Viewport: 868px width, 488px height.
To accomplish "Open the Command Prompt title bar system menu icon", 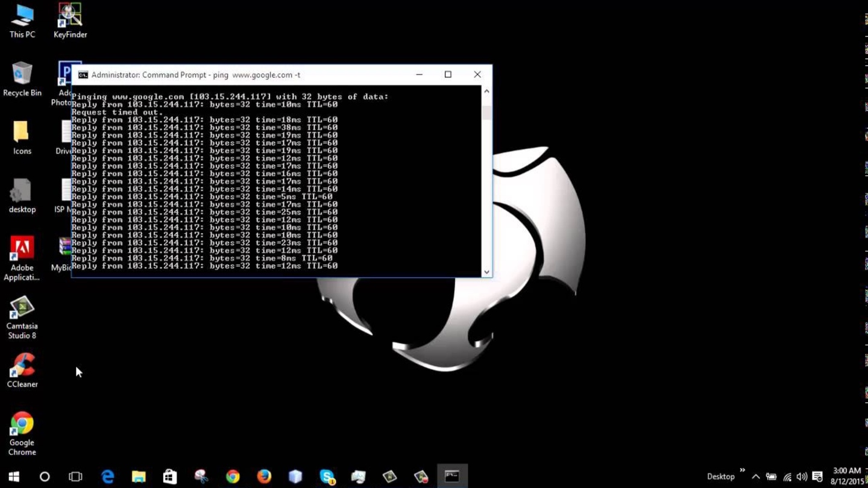I will click(x=83, y=75).
